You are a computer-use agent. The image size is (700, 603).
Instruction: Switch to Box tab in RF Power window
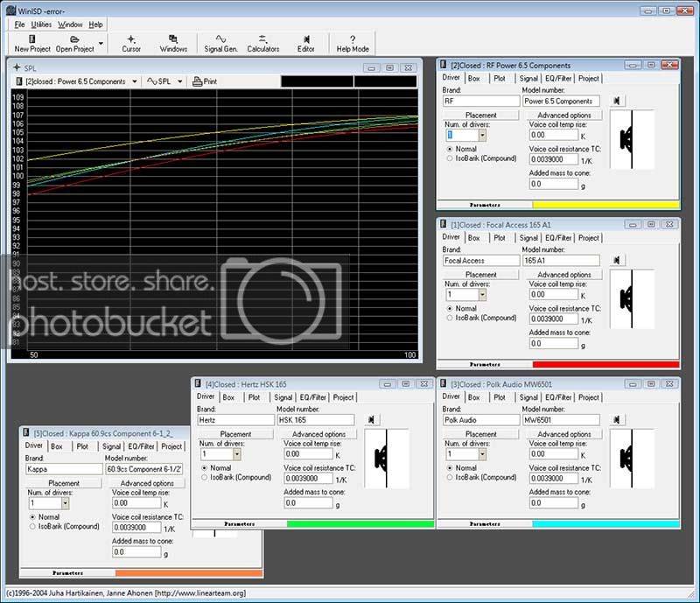tap(474, 78)
